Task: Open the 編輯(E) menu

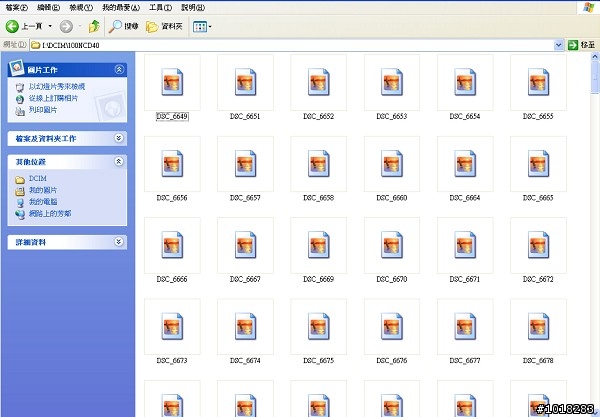Action: 48,7
